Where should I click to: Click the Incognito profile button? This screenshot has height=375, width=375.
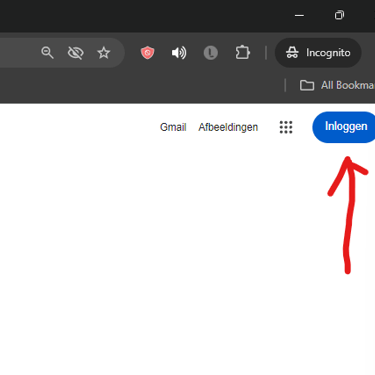[318, 53]
